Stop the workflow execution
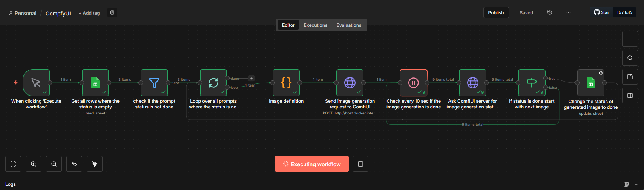The height and width of the screenshot is (190, 644). (x=360, y=164)
